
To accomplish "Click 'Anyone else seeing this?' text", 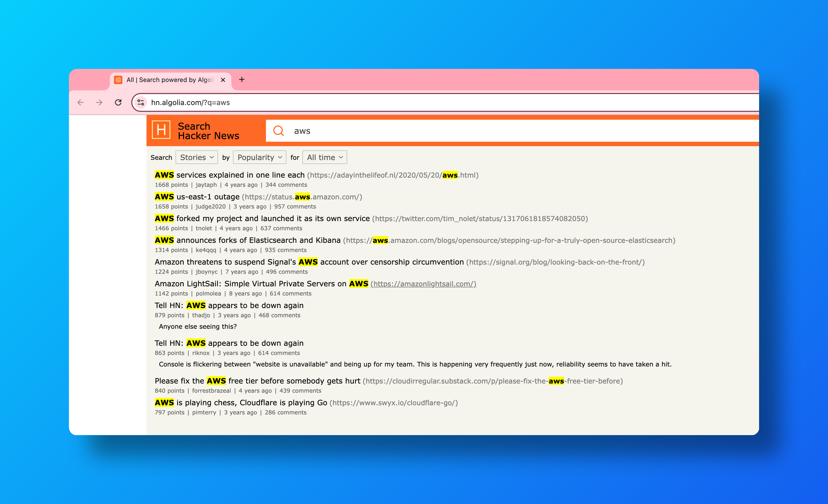I will coord(198,327).
